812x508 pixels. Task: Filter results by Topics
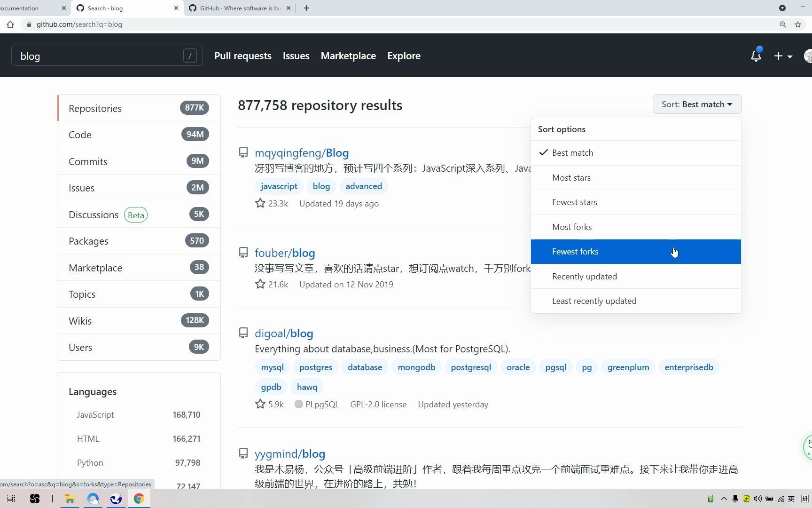coord(139,294)
